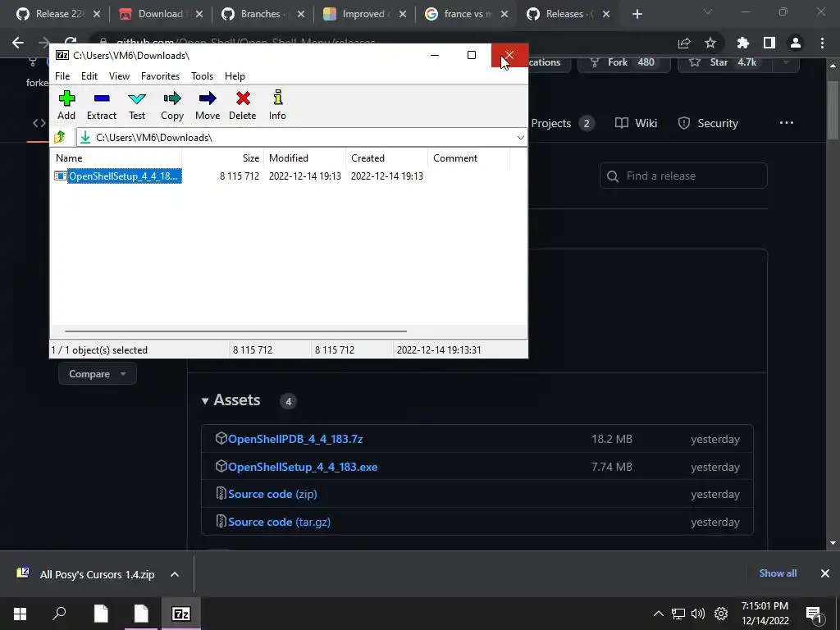Open the three-dot more tabs menu on GitHub
Screen dimensions: 840x630
pyautogui.click(x=787, y=123)
